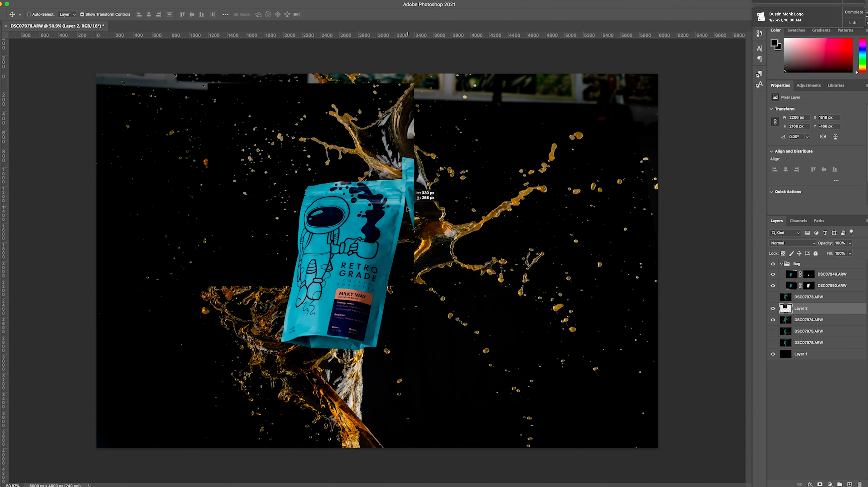Hide the DSC07950.ARW layer
Screen dimensions: 868x487
(x=773, y=286)
